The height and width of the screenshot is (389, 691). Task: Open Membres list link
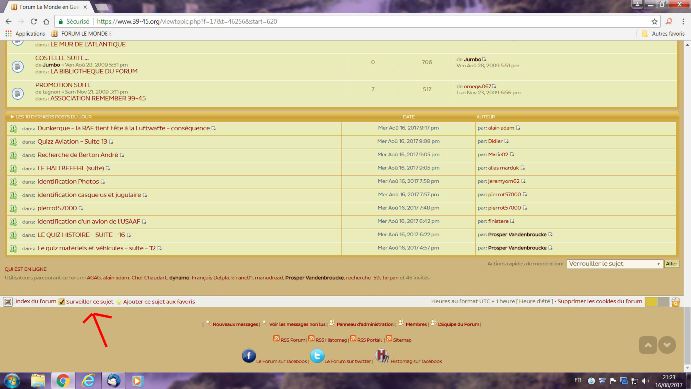point(416,324)
